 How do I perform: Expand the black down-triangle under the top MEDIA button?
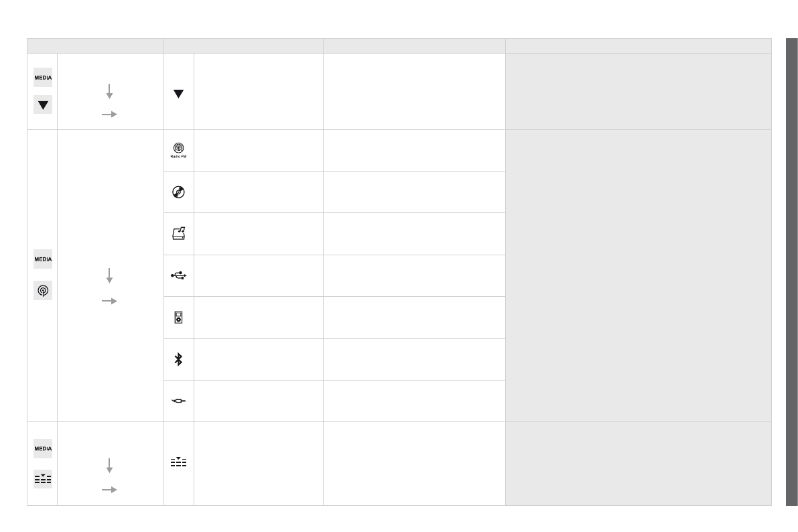pyautogui.click(x=43, y=105)
